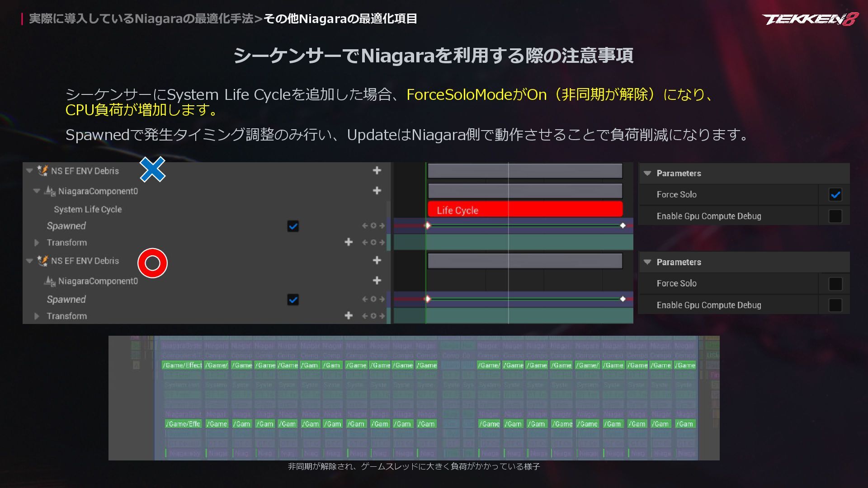Click end keyframe diamond on top Spawned track
The height and width of the screenshot is (488, 868).
coord(623,225)
